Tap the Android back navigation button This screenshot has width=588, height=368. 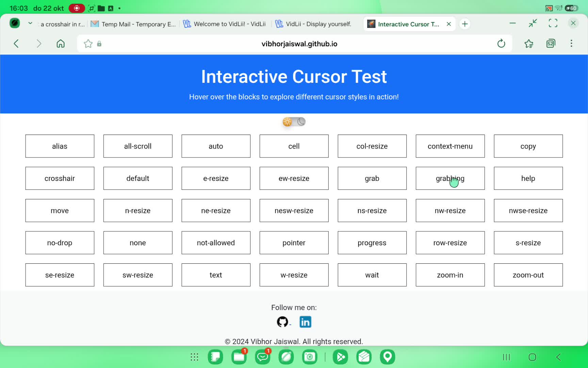(558, 357)
